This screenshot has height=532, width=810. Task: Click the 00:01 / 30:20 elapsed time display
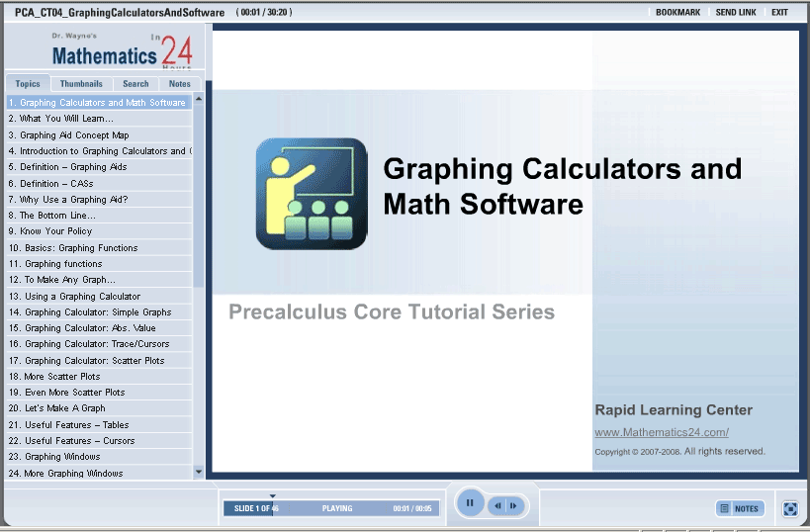(x=264, y=13)
